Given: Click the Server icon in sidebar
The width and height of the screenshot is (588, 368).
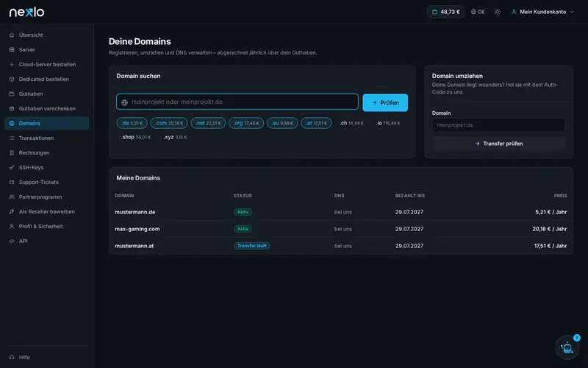Looking at the screenshot, I should coord(12,49).
